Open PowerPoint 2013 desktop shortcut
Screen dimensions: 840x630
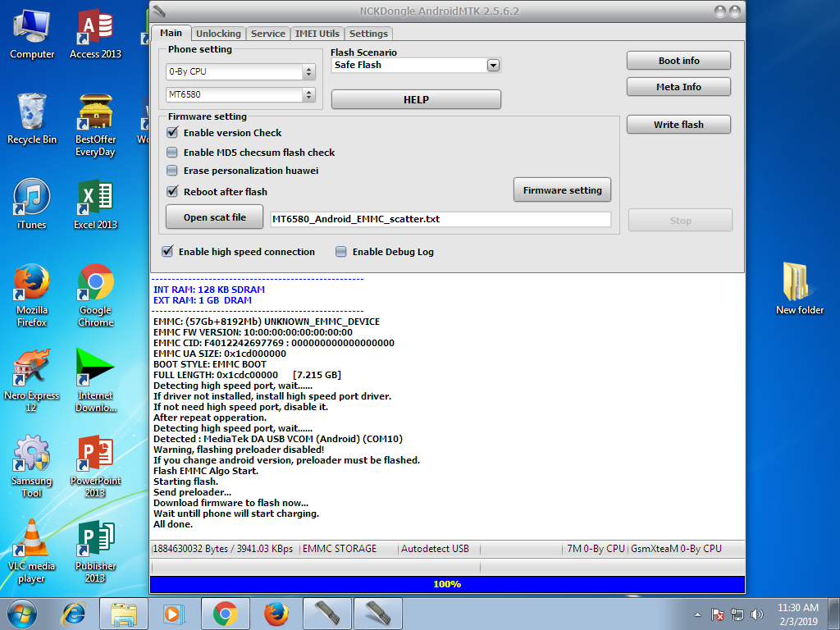pos(95,466)
